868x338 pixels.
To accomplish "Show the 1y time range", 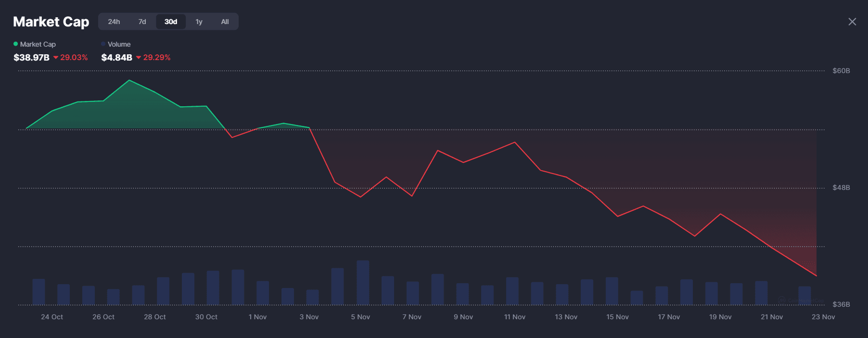I will pos(199,22).
